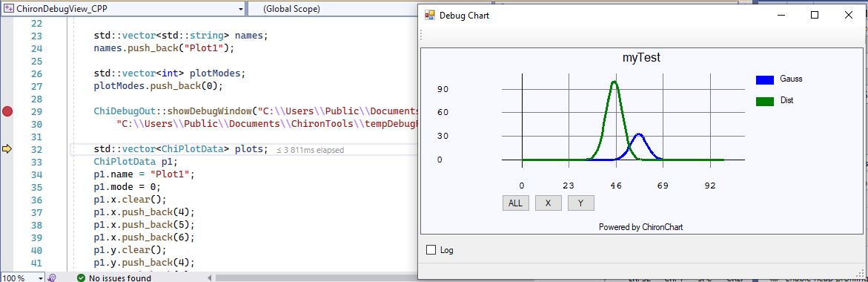Click code 'p1.y.clear();' on line 40
This screenshot has height=282, width=868.
(130, 250)
